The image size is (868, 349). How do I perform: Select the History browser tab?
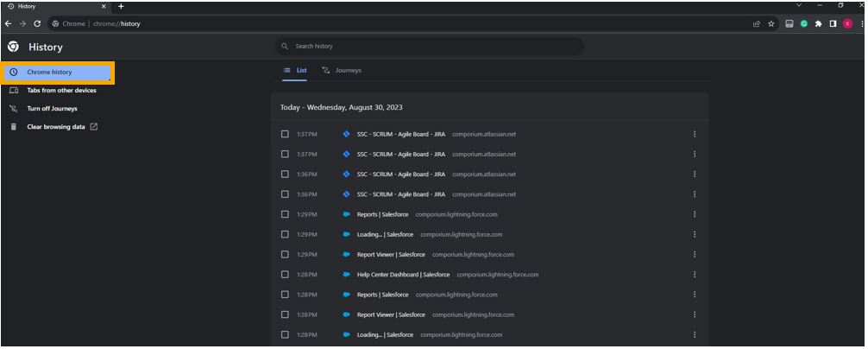point(56,6)
